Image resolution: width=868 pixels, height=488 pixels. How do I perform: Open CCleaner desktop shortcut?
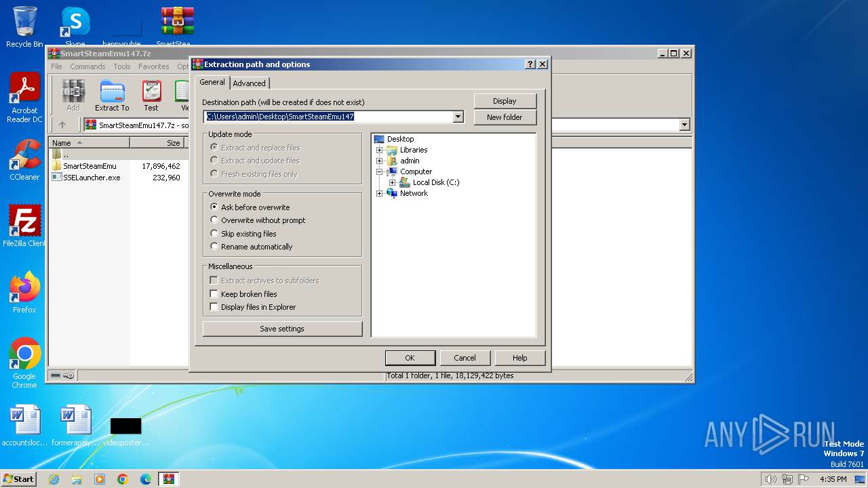tap(24, 160)
